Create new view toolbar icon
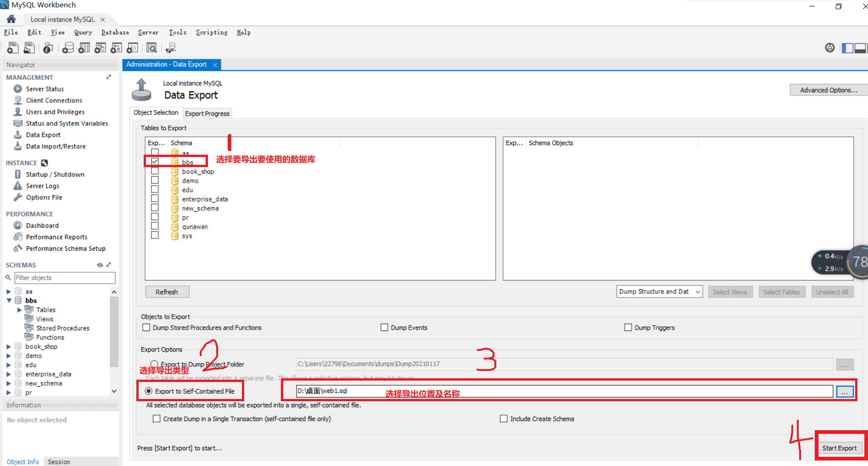This screenshot has width=868, height=466. pyautogui.click(x=100, y=48)
